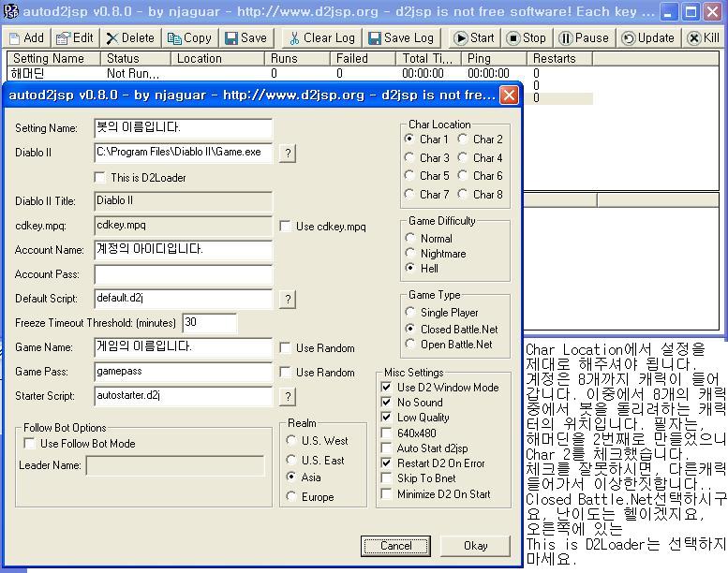Click the Cancel button

[395, 546]
